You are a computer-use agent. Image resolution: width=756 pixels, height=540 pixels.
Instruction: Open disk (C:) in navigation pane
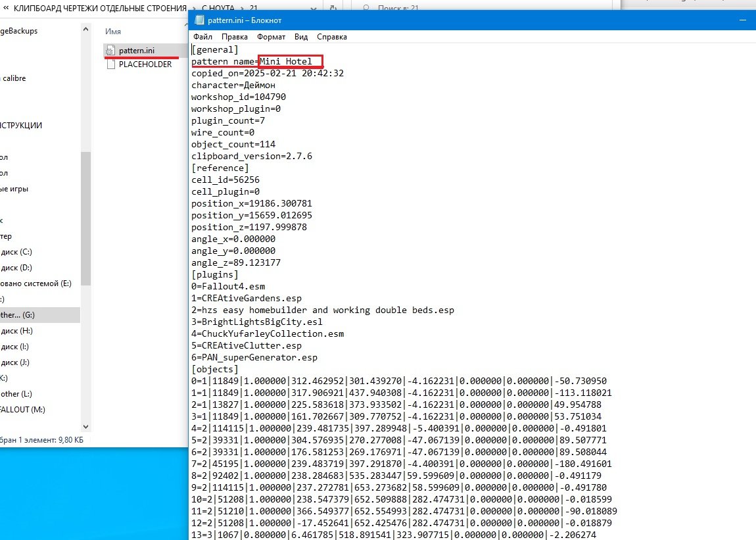16,252
